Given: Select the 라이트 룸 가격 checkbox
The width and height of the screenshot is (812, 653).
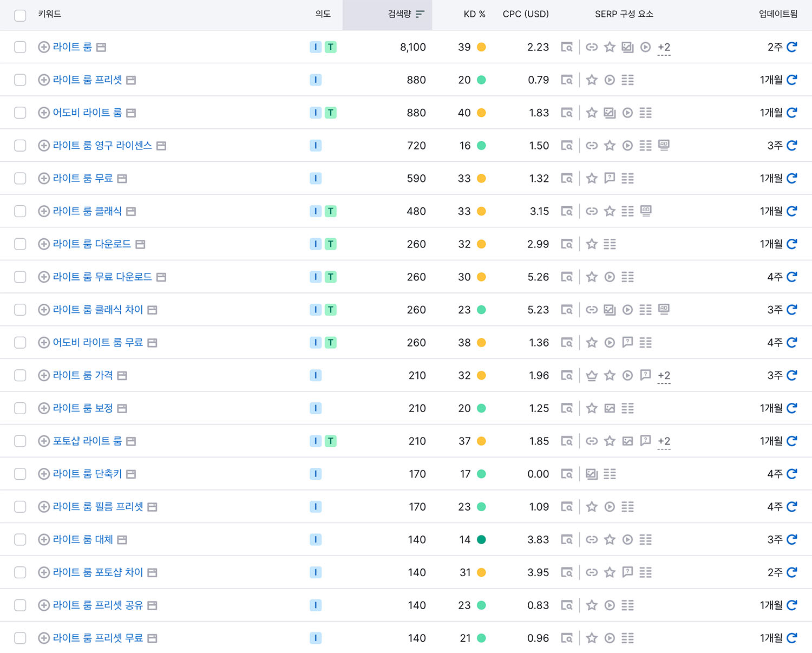Looking at the screenshot, I should click(20, 375).
